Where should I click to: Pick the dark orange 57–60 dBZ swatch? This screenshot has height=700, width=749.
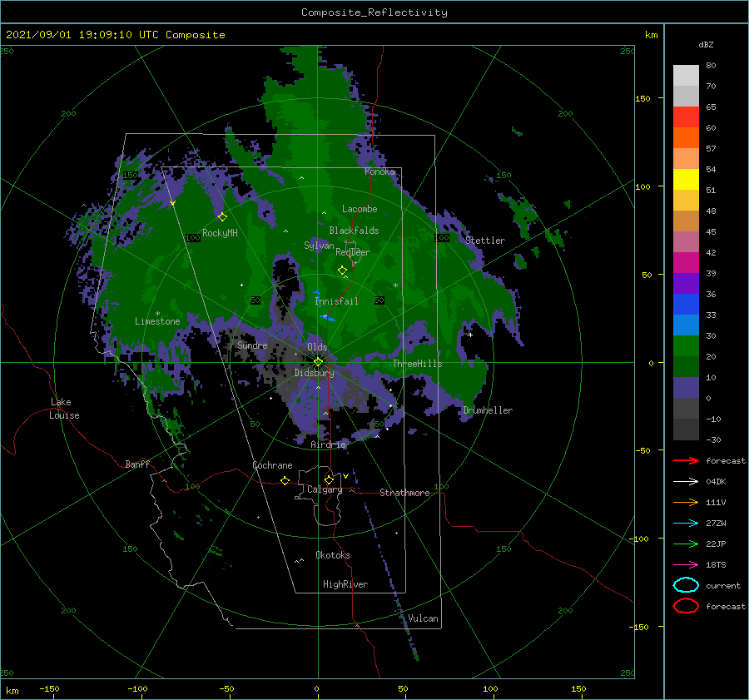click(686, 137)
